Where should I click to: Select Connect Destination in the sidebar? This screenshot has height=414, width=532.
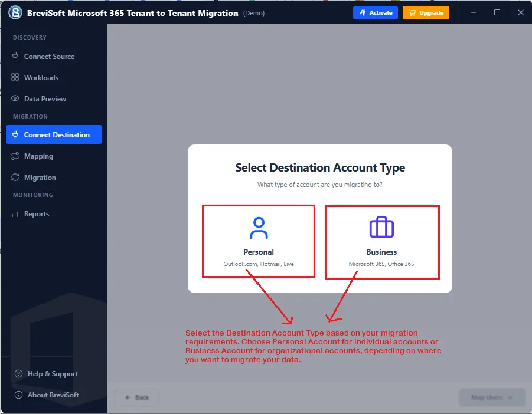pyautogui.click(x=54, y=134)
